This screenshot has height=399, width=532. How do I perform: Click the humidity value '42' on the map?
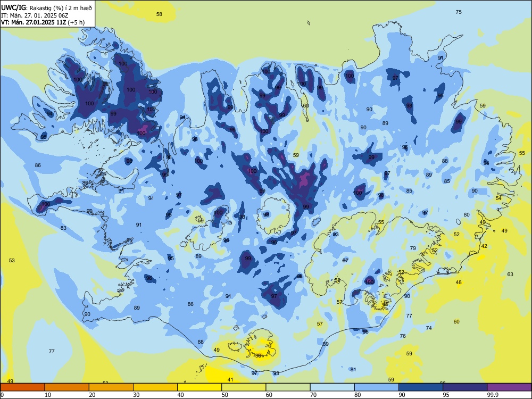(484, 246)
